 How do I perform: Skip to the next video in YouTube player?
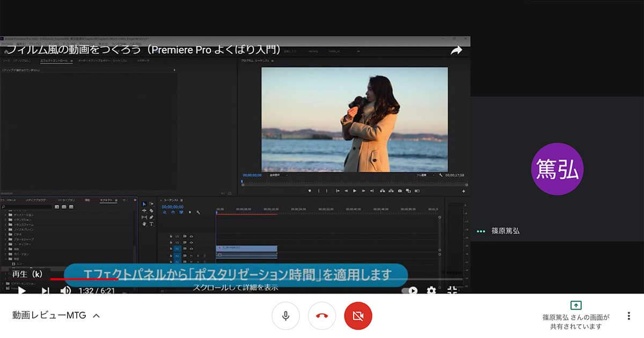click(x=46, y=291)
